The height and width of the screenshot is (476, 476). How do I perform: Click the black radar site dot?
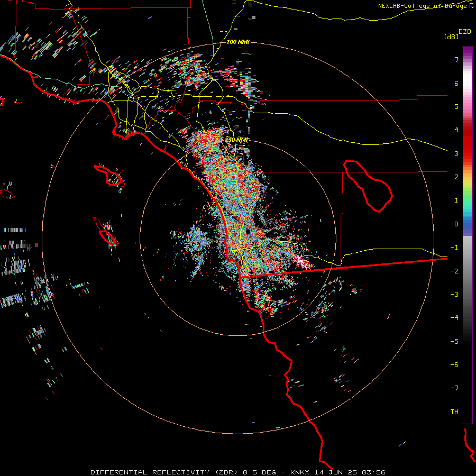click(248, 232)
